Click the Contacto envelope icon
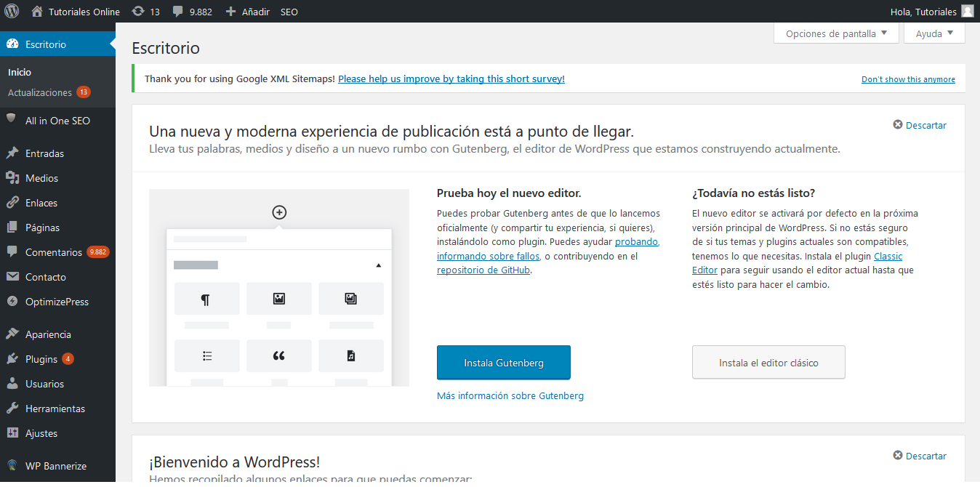Image resolution: width=980 pixels, height=487 pixels. (12, 277)
